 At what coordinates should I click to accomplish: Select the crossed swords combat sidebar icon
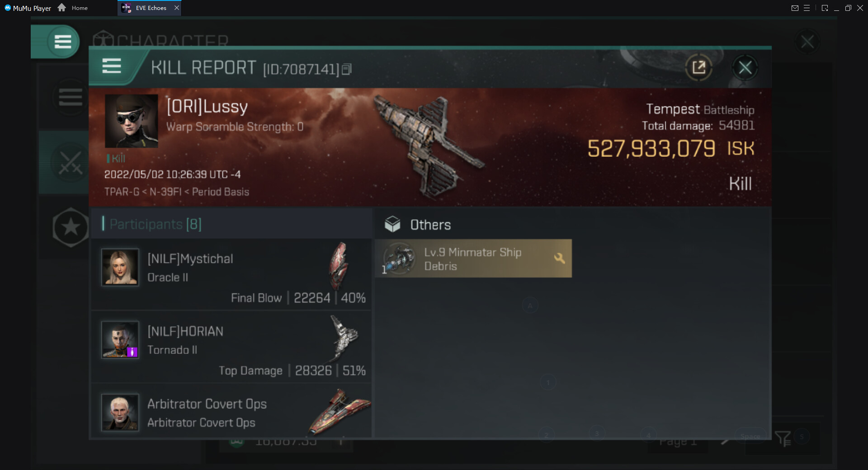pyautogui.click(x=71, y=163)
